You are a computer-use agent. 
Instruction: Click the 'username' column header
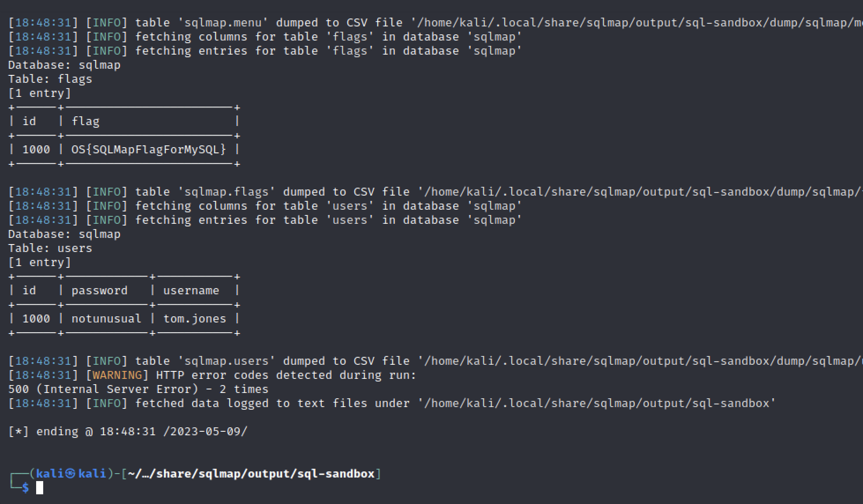[191, 291]
